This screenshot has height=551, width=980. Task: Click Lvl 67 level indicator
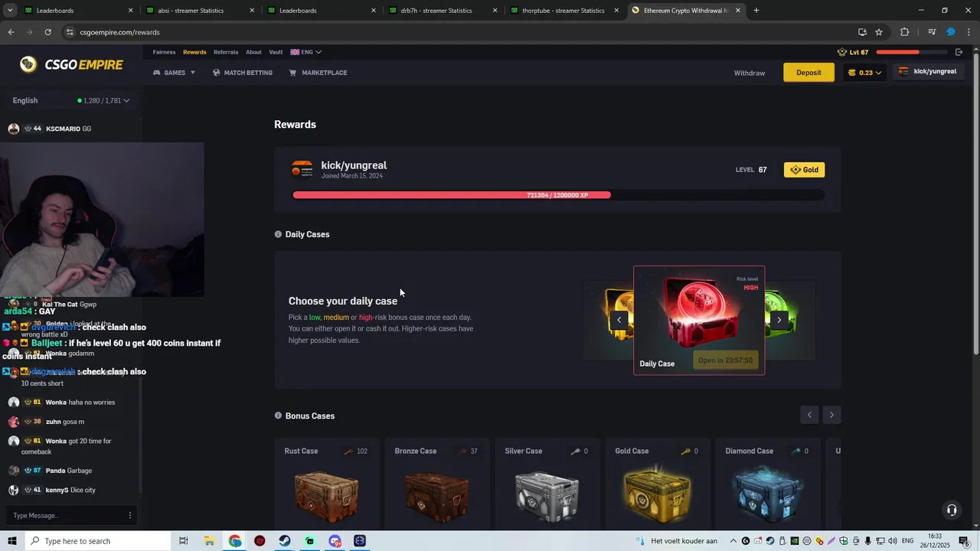pos(853,52)
